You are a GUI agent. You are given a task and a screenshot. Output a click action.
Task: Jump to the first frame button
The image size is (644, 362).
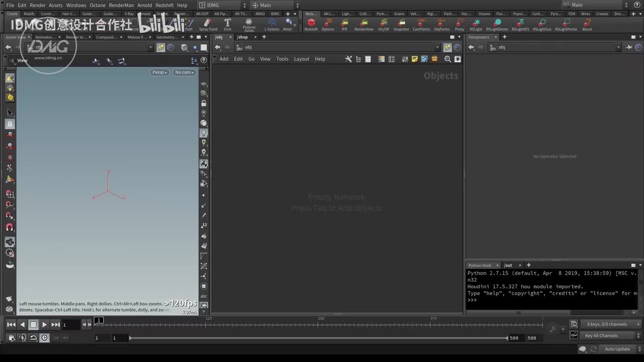[11, 325]
